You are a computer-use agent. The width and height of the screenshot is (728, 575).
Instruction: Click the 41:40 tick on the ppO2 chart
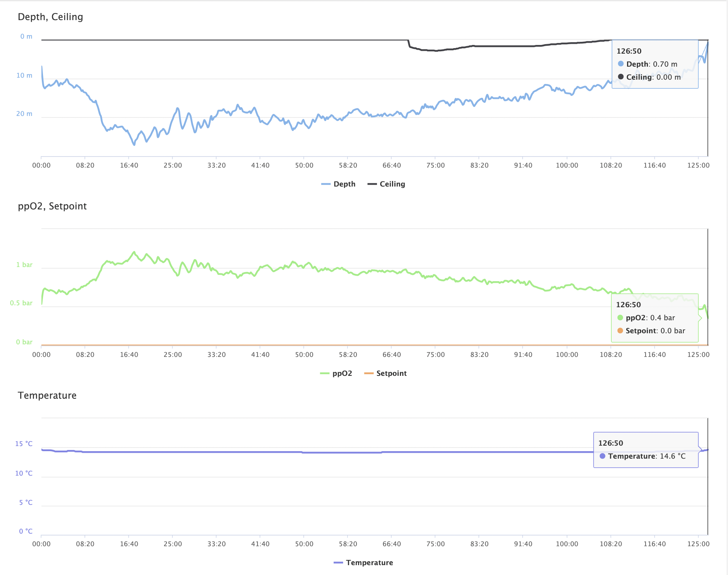[260, 355]
